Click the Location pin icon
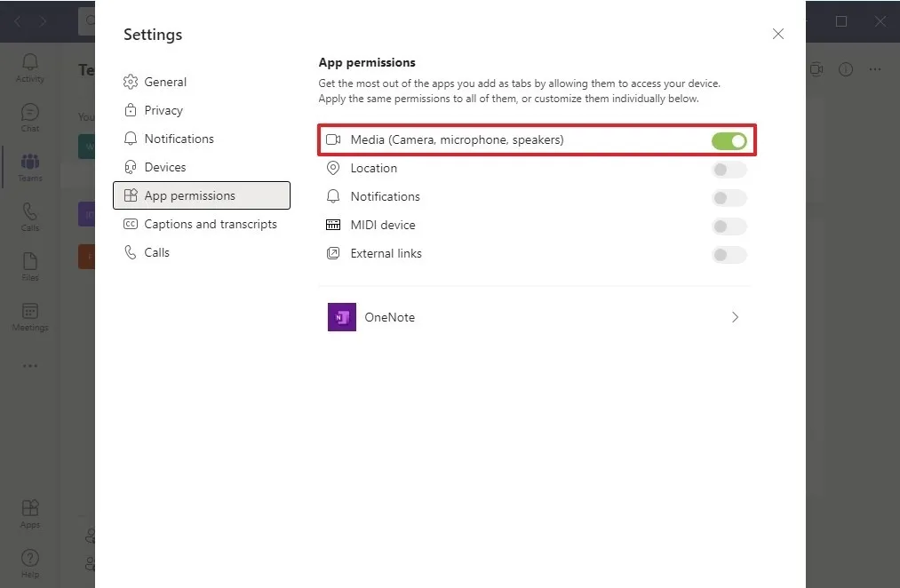 point(333,168)
